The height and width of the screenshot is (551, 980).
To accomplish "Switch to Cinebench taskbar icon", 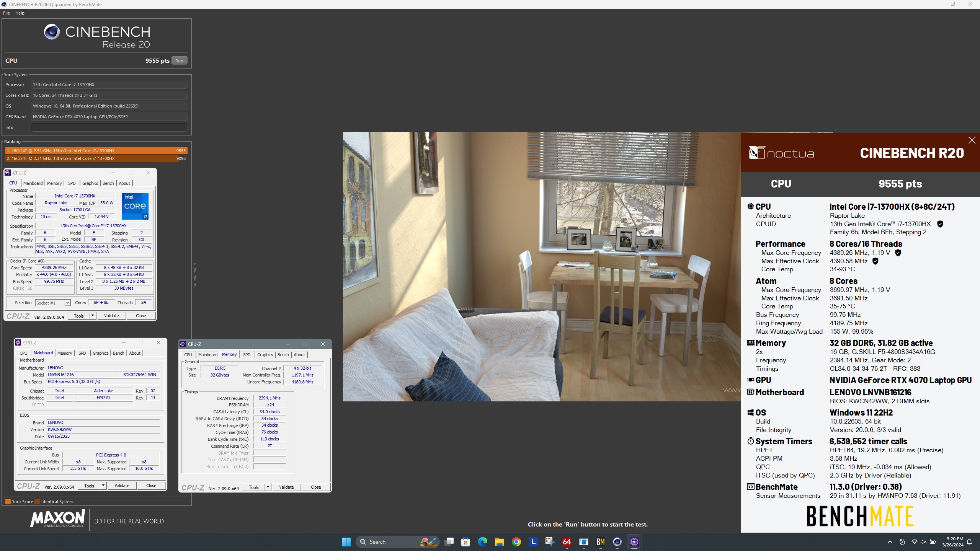I will (617, 542).
